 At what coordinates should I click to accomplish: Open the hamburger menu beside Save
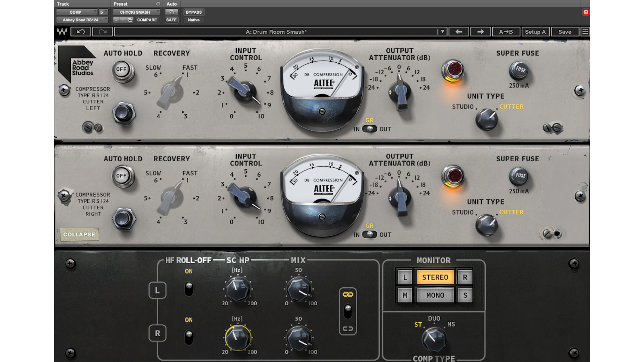[x=585, y=32]
